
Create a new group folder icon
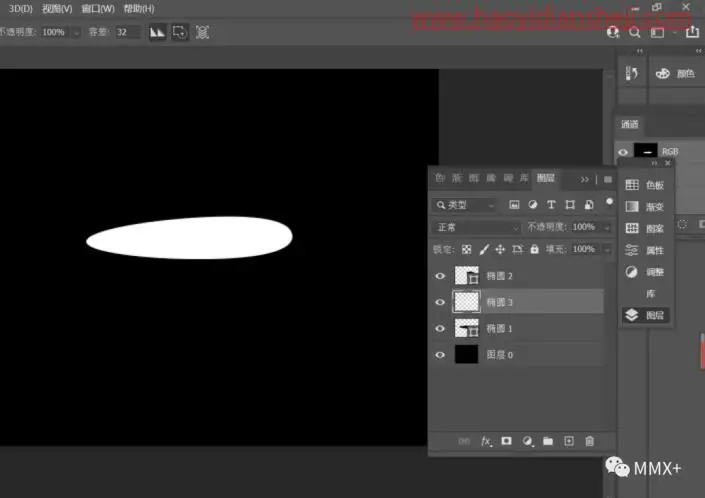click(548, 441)
